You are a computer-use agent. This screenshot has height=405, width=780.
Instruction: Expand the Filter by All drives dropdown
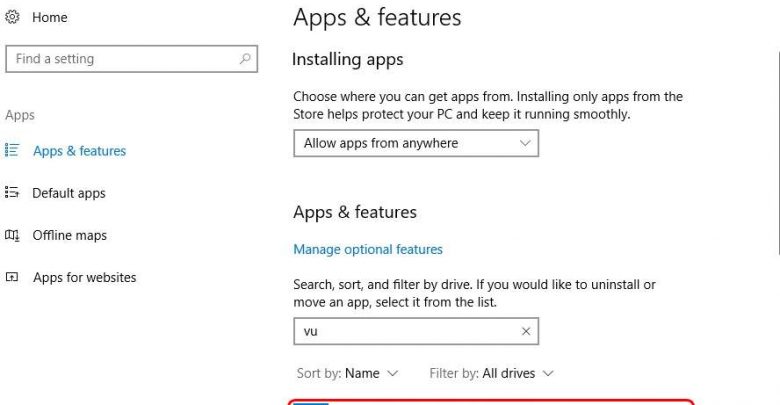[x=491, y=373]
